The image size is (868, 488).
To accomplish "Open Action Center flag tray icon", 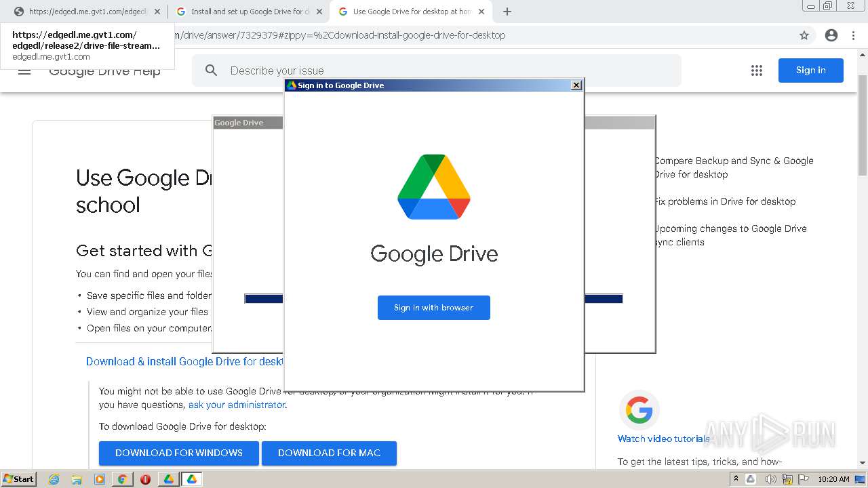I will (803, 479).
